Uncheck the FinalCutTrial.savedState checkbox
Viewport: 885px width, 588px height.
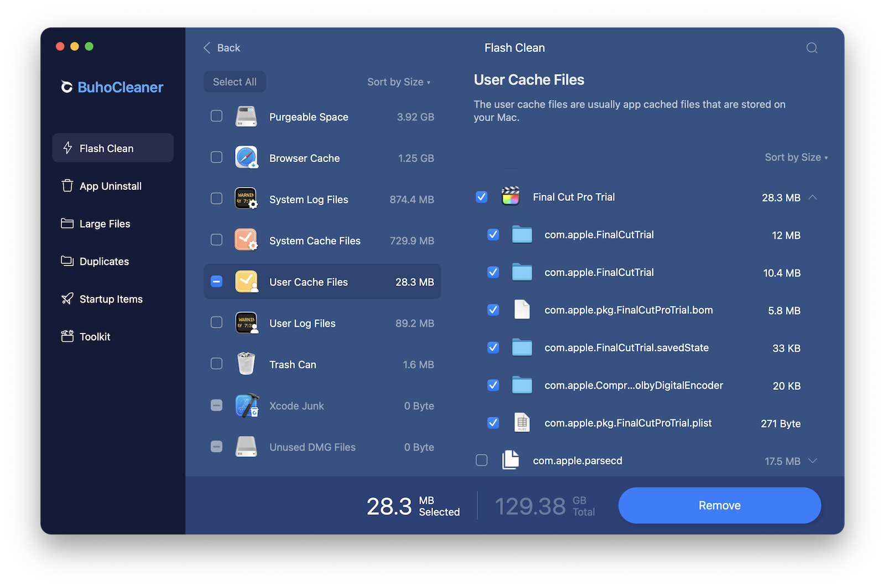(493, 347)
